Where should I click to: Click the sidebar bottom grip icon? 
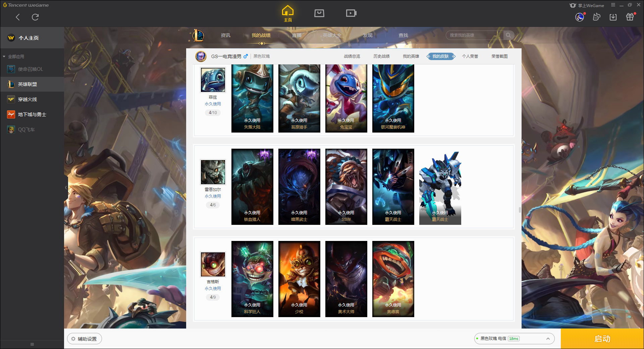click(x=32, y=344)
